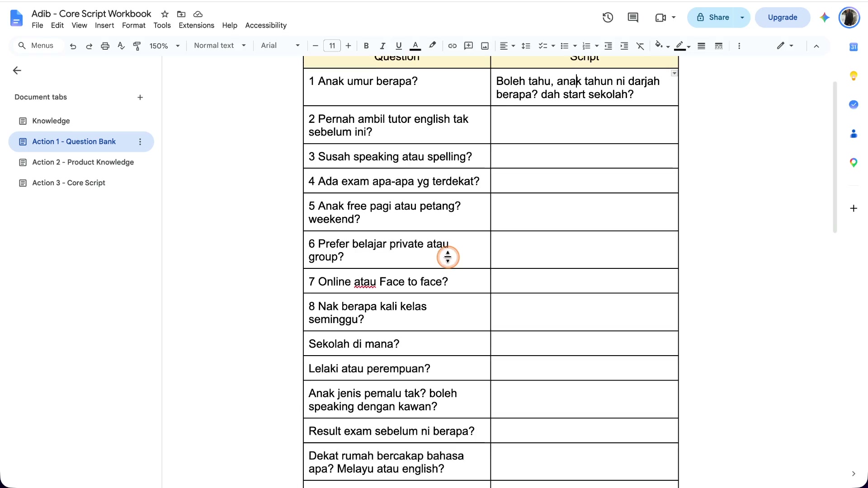Open the editing mode pencil dropdown
This screenshot has height=488, width=868.
(x=785, y=46)
